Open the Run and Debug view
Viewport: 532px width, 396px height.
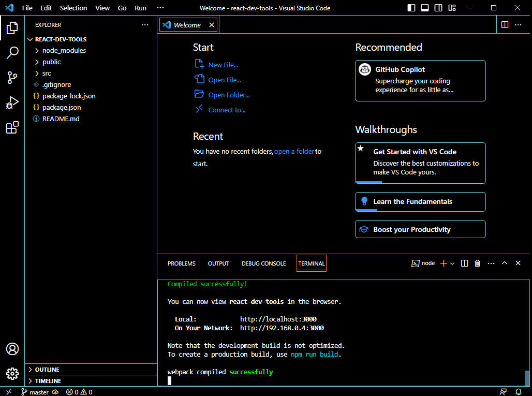pyautogui.click(x=12, y=102)
